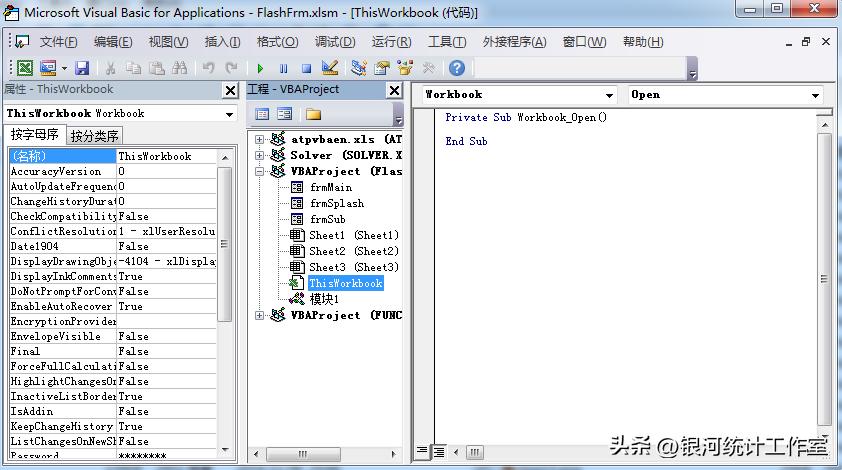The width and height of the screenshot is (842, 470).
Task: Open the 插入(I) menu
Action: pos(222,42)
